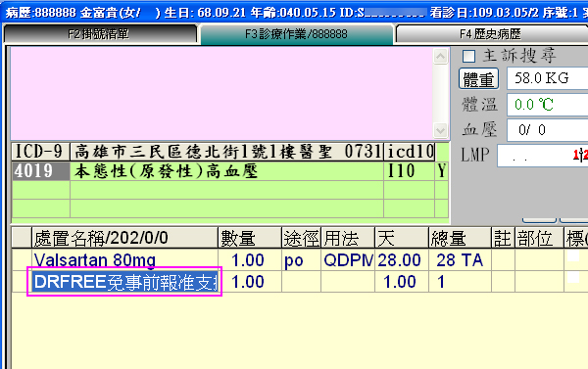Open the F4 歷史病歷 tab
This screenshot has width=588, height=369.
pos(492,34)
